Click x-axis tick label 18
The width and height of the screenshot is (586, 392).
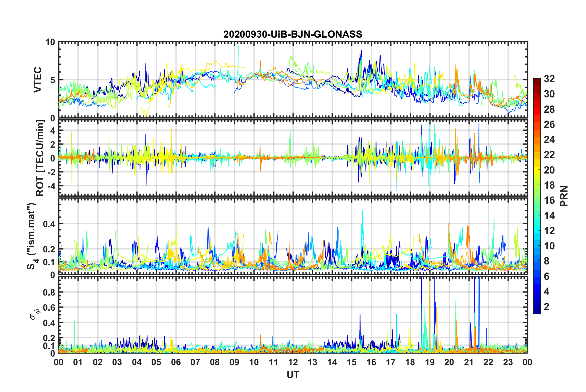pos(410,362)
